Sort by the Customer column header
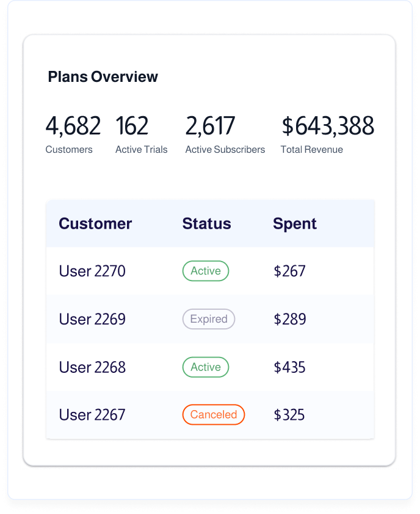 click(x=95, y=224)
